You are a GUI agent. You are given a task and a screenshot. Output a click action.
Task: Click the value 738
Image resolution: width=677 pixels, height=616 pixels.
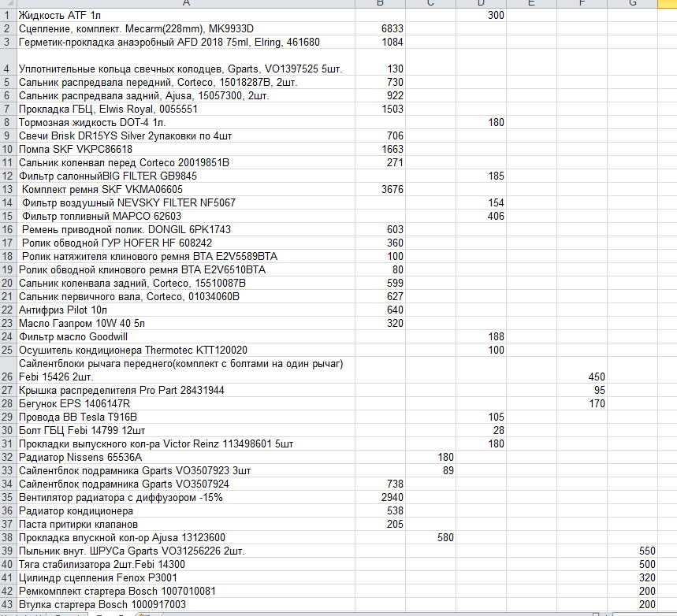(395, 484)
